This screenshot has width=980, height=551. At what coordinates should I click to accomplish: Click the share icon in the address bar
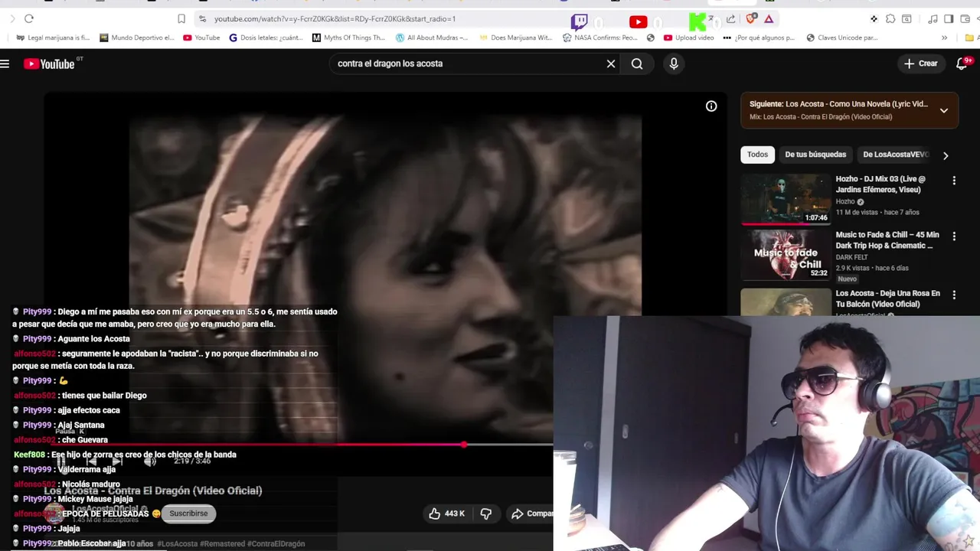pyautogui.click(x=730, y=18)
